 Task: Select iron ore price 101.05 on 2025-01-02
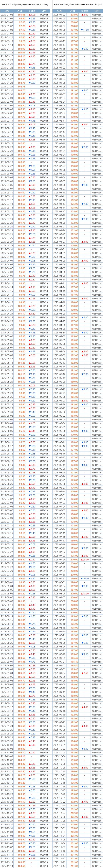pos(21,15)
